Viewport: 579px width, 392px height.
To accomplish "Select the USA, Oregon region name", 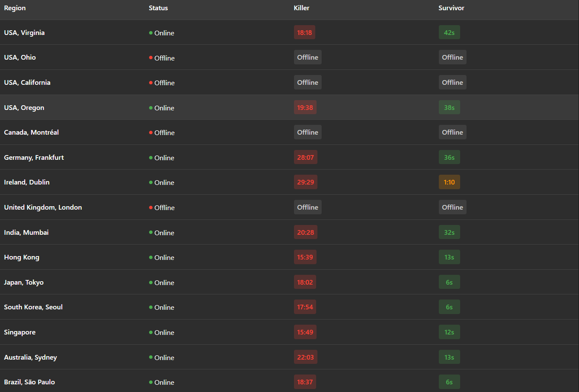I will pos(24,108).
